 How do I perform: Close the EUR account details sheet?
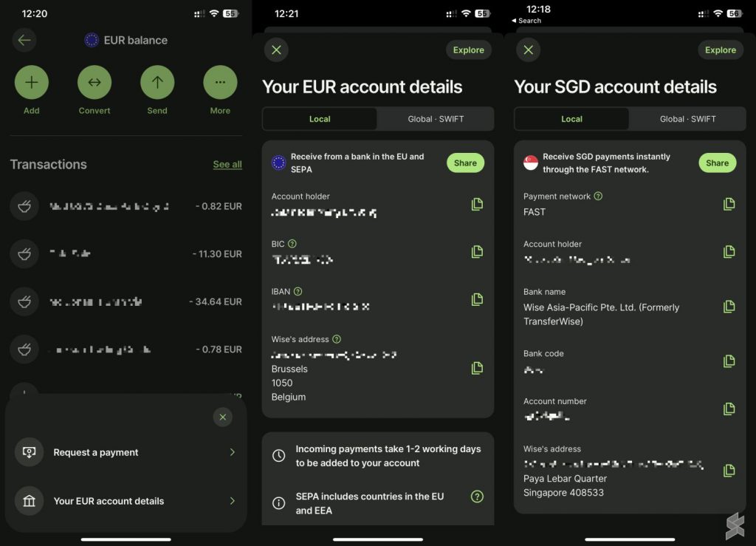(x=276, y=50)
